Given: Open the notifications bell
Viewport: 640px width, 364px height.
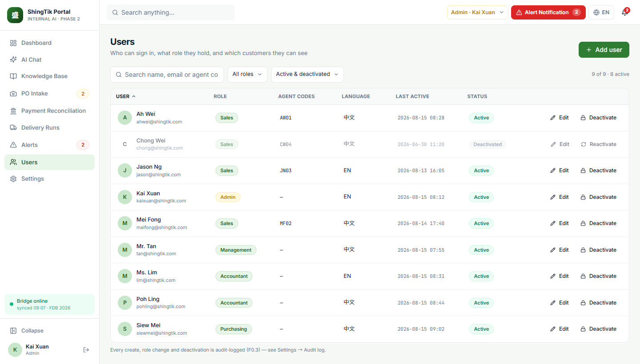Looking at the screenshot, I should [625, 12].
